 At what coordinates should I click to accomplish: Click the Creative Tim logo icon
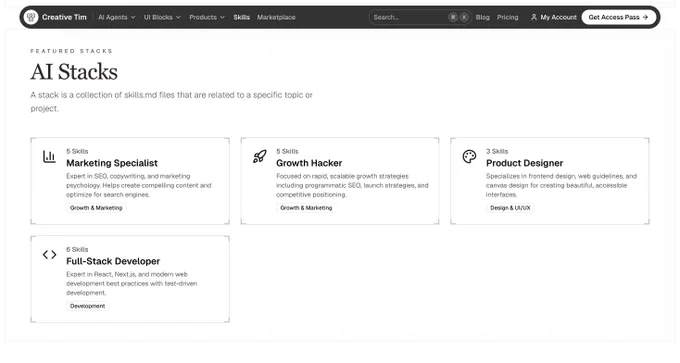pyautogui.click(x=31, y=17)
